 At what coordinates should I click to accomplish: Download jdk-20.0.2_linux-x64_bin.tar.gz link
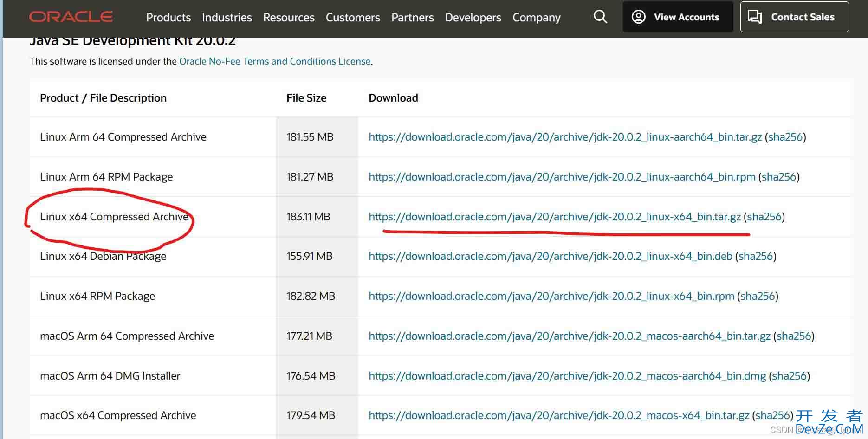(555, 217)
